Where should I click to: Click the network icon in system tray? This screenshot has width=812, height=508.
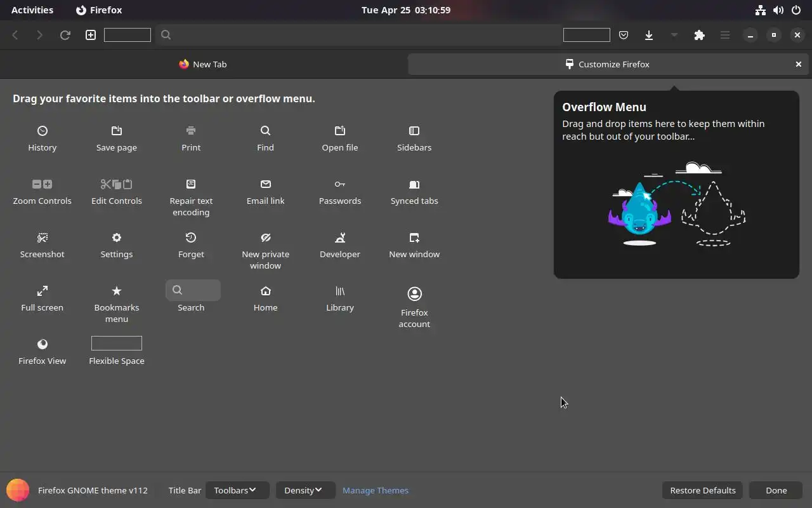[761, 10]
